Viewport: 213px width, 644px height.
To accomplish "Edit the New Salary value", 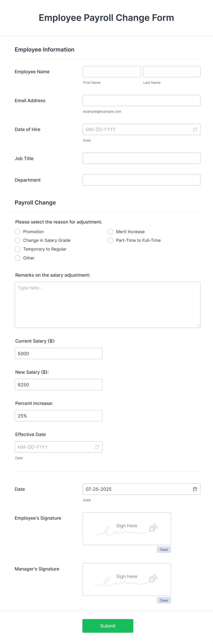I will [58, 385].
